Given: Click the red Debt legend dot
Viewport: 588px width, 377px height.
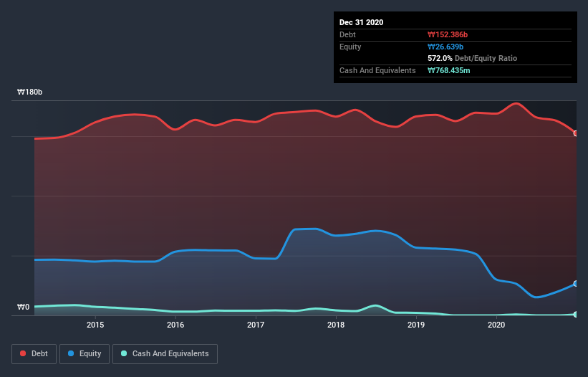Looking at the screenshot, I should 23,353.
